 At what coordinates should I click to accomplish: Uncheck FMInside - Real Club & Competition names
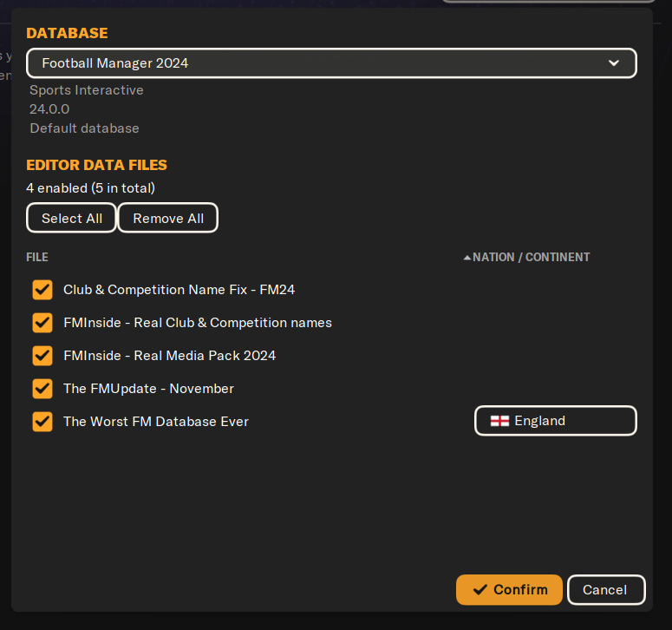click(42, 323)
